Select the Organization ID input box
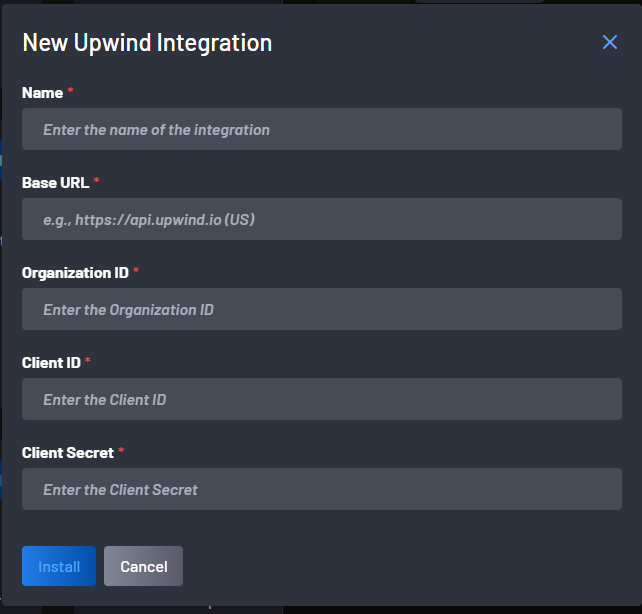This screenshot has width=642, height=614. pyautogui.click(x=321, y=309)
